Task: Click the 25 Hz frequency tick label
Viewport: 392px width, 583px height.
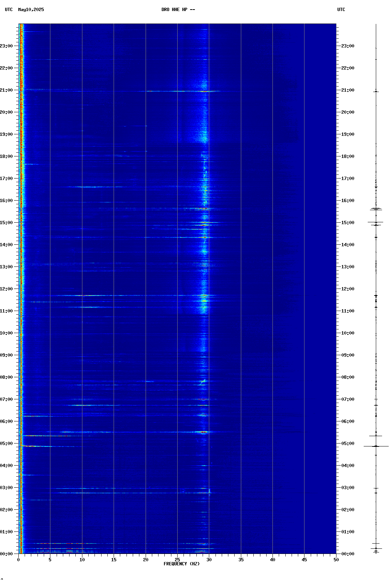Action: pos(177,560)
